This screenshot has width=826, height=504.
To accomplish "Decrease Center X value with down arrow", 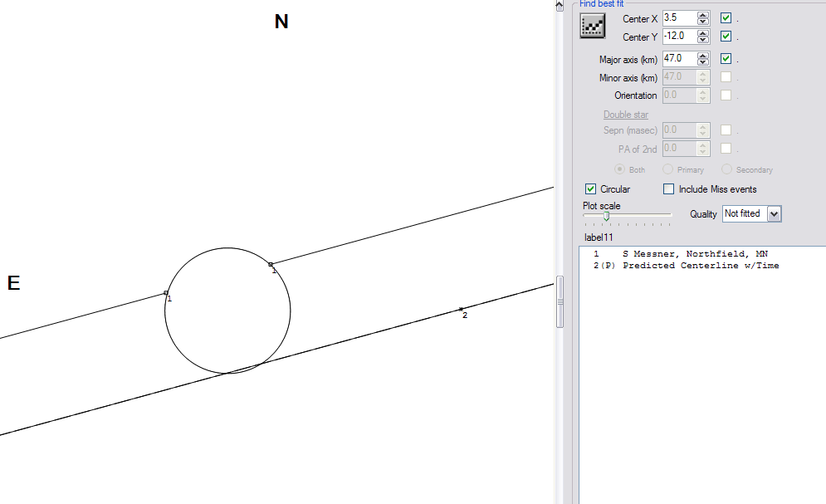I will click(x=703, y=22).
